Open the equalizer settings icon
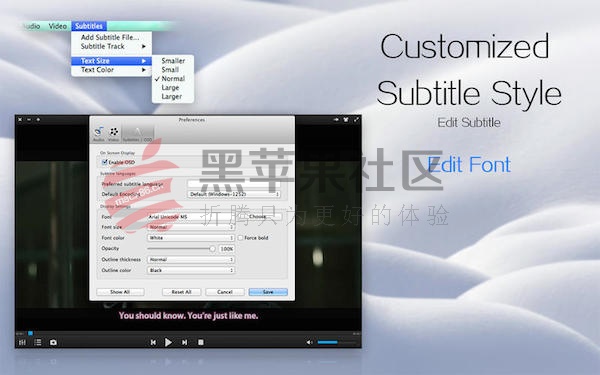Screen dimensions: 600x375 22,342
